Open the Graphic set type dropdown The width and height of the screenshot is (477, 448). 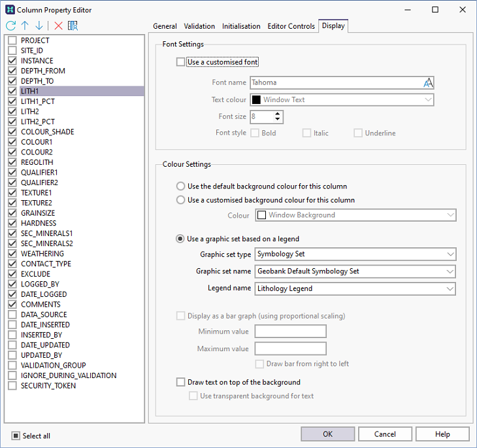coord(449,254)
